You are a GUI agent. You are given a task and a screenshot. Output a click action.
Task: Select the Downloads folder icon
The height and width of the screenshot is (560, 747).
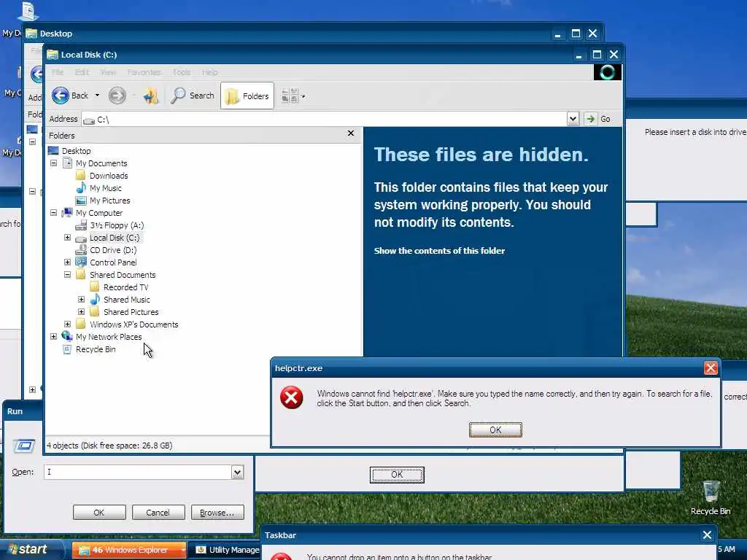80,175
